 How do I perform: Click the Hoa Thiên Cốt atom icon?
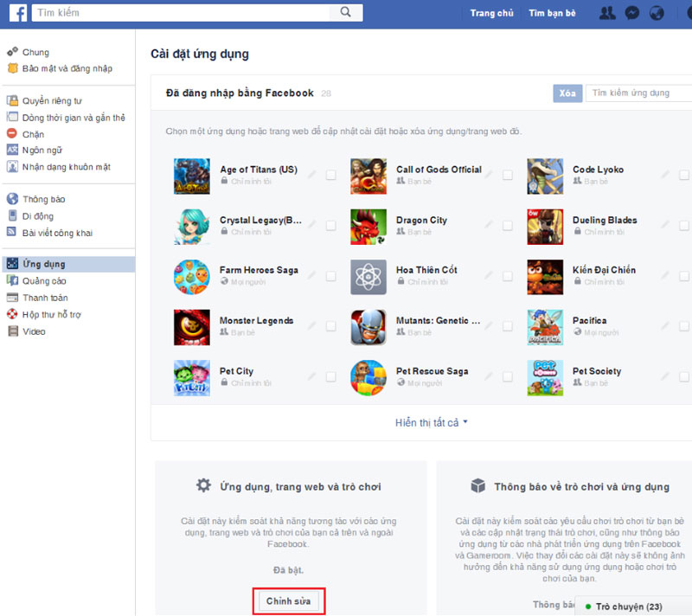click(x=368, y=277)
